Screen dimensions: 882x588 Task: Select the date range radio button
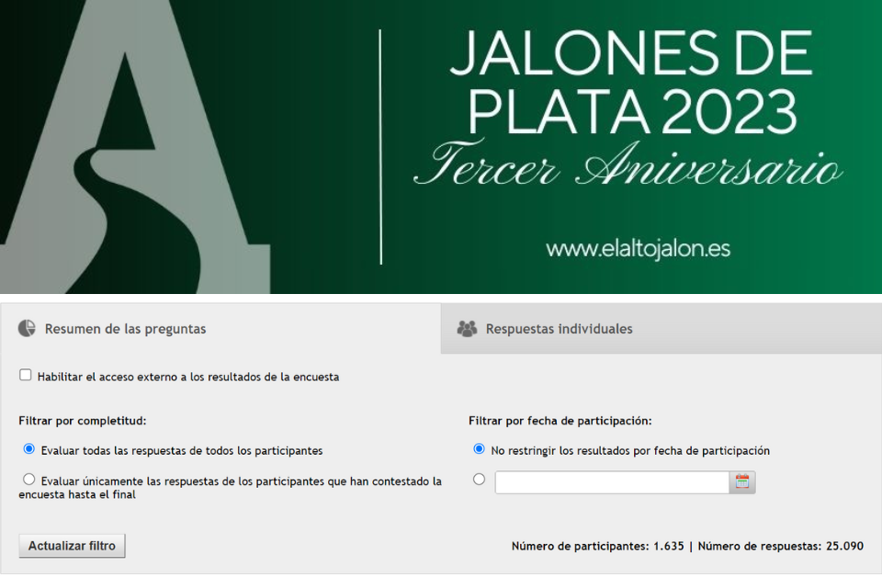point(479,480)
